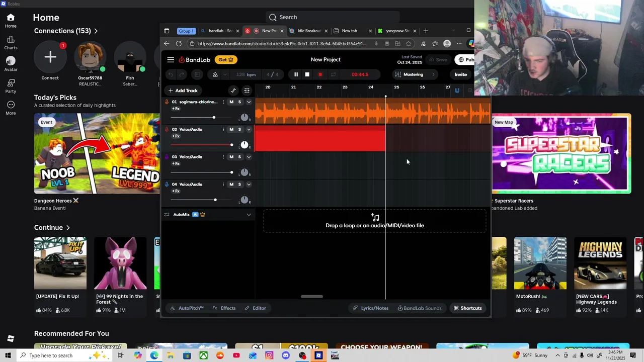
Task: Click the Invite button
Action: coord(460,74)
